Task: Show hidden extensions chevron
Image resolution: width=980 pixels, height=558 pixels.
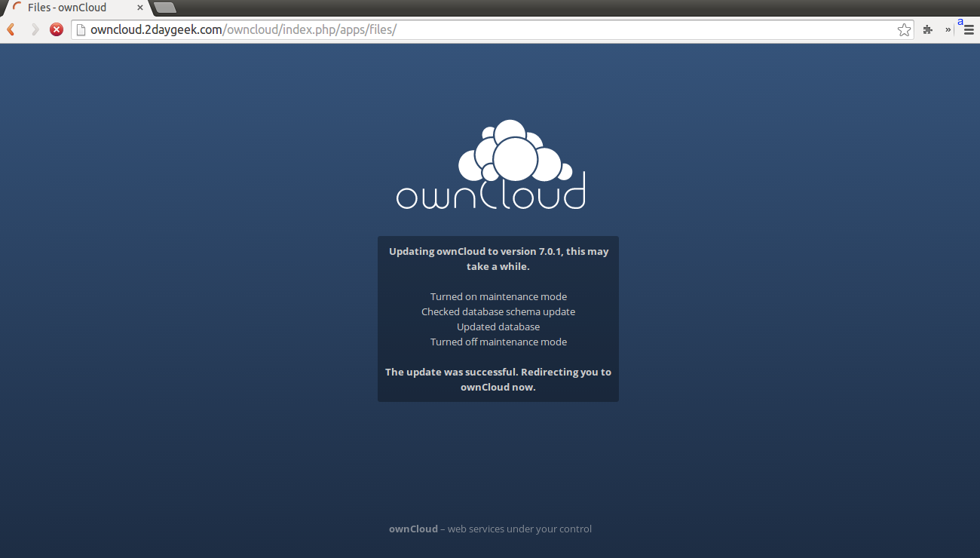Action: (948, 29)
